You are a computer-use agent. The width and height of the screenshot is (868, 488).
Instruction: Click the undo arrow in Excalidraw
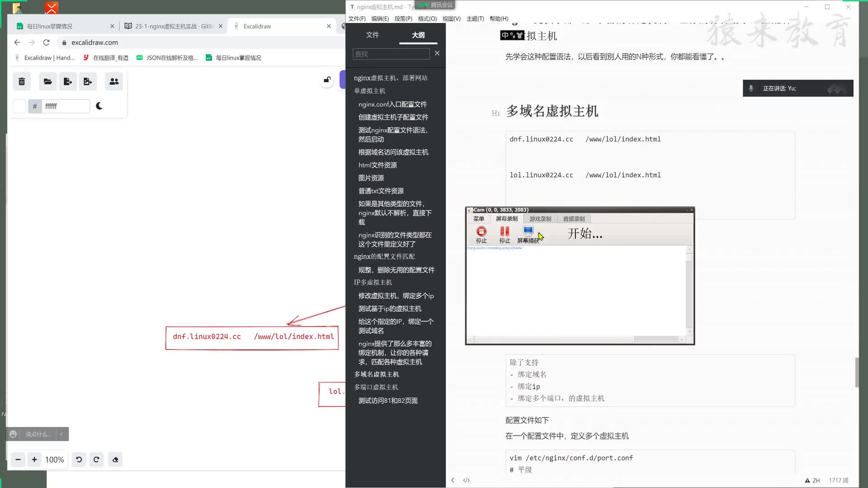[x=79, y=460]
